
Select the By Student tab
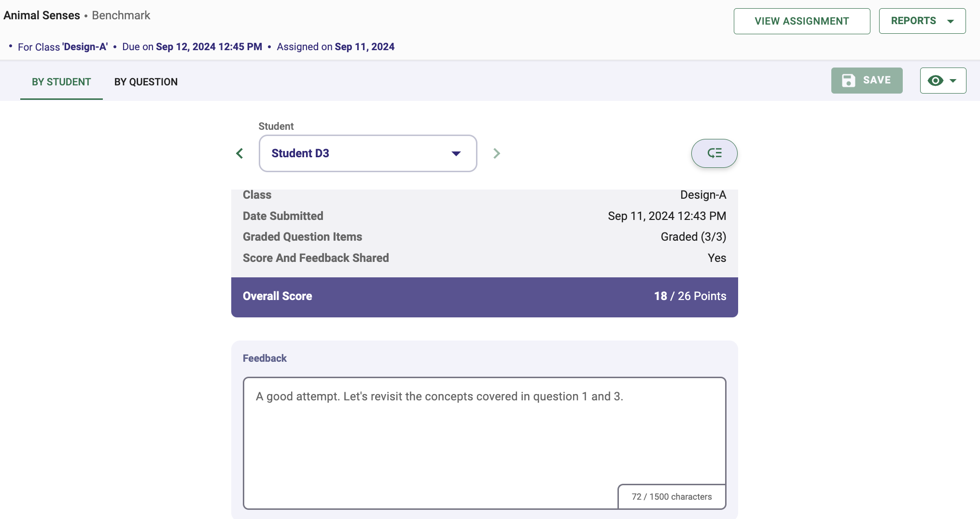(x=61, y=82)
